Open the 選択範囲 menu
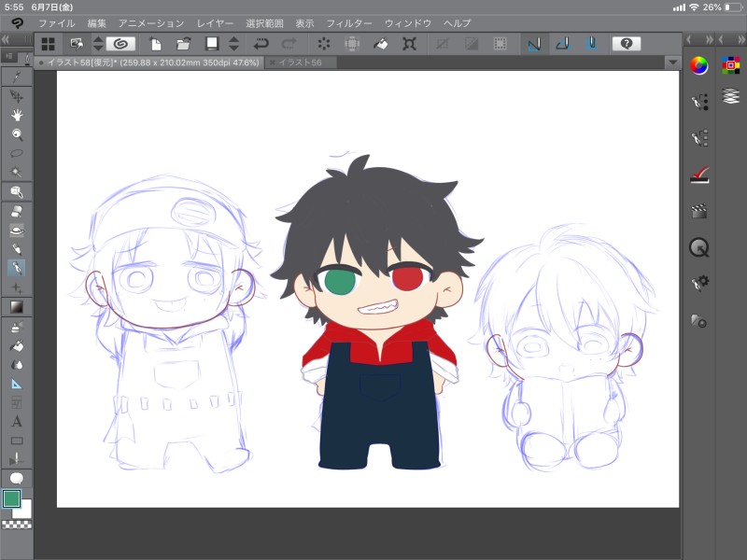The width and height of the screenshot is (747, 560). (264, 23)
